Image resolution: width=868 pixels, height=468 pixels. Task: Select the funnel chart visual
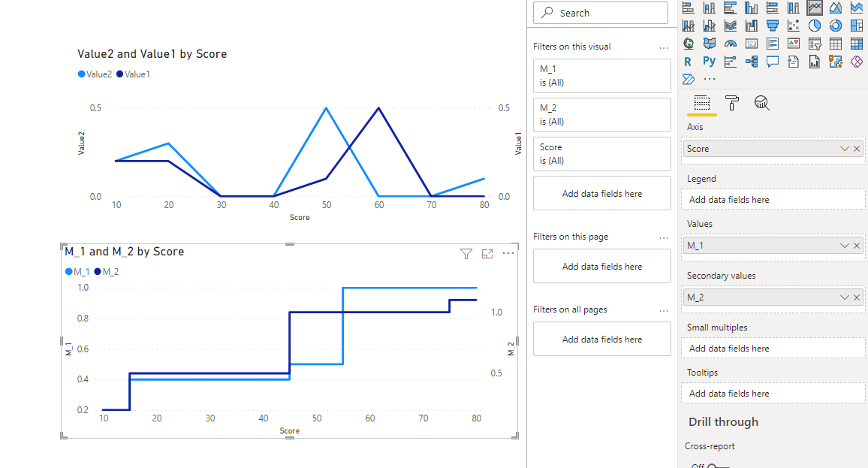coord(772,26)
